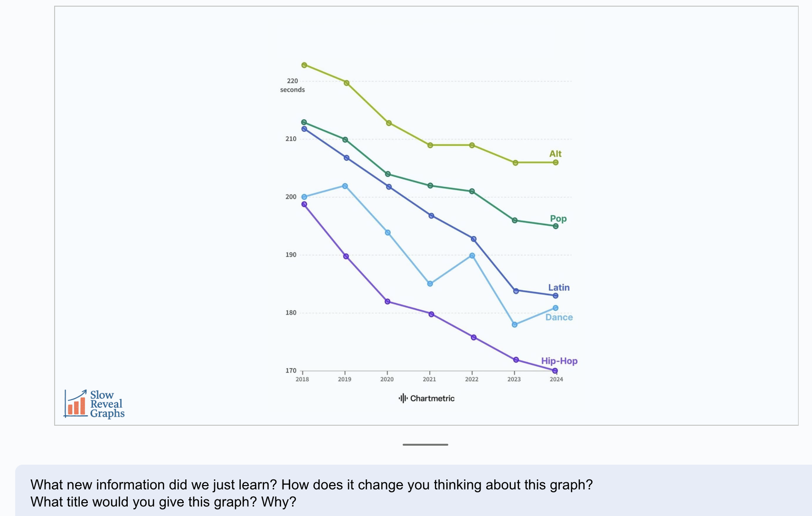Click the Hip-Hop line's 2024 data point
This screenshot has width=812, height=516.
(555, 371)
